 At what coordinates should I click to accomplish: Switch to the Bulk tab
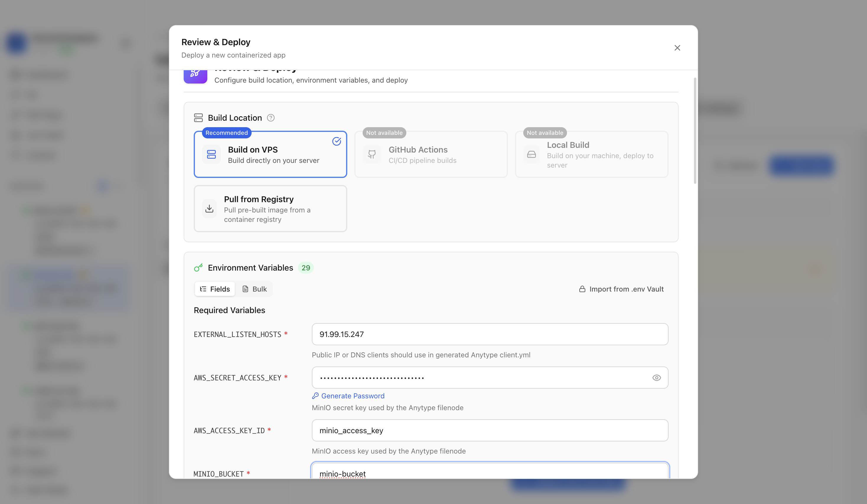[x=254, y=289]
